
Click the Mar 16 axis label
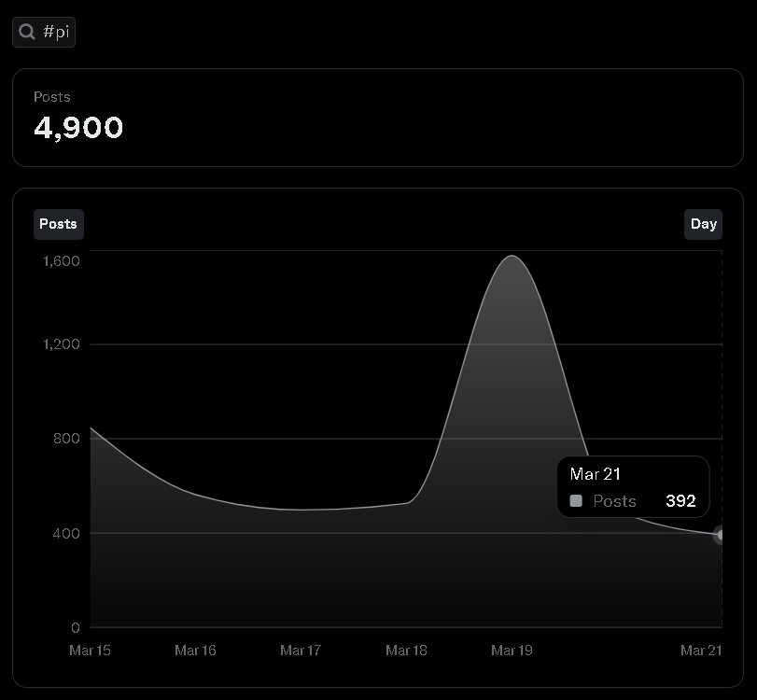point(195,651)
